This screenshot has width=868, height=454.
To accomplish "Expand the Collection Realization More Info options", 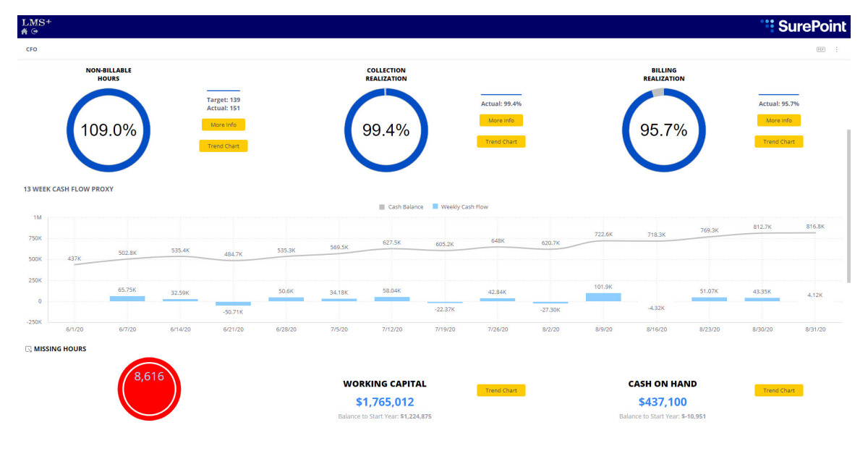I will click(x=501, y=120).
